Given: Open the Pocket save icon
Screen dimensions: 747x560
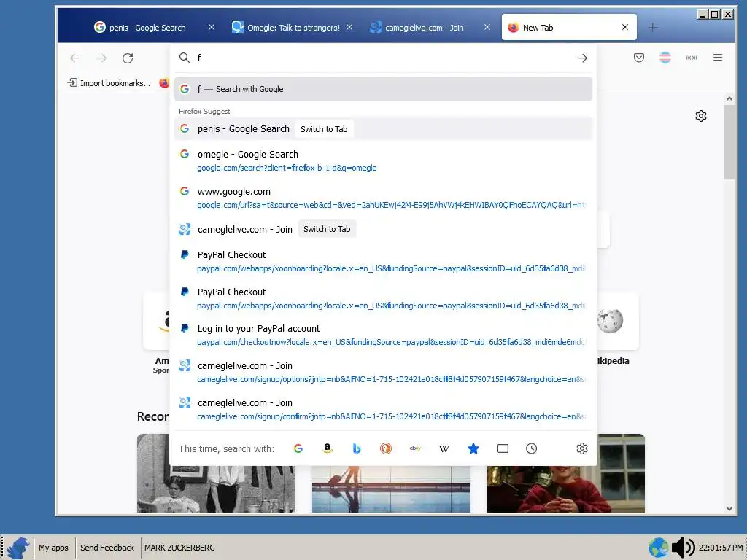Looking at the screenshot, I should 639,58.
